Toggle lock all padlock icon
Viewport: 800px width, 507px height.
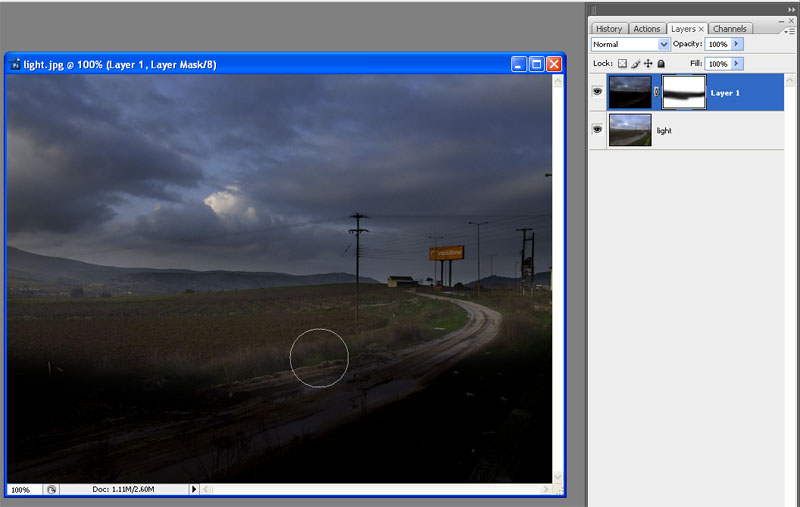point(661,64)
